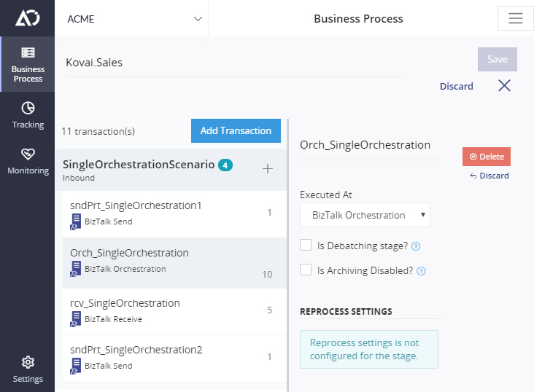Open the Executed At BizTalk Orchestration dropdown

pyautogui.click(x=365, y=215)
